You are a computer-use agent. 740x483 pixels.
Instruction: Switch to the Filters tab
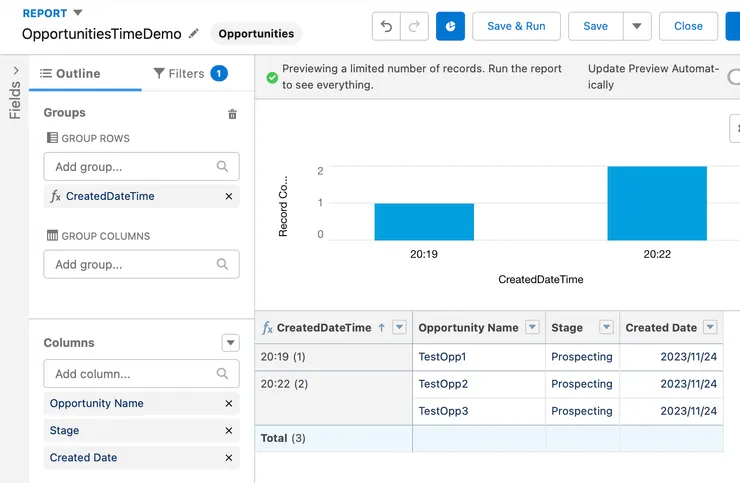coord(189,73)
